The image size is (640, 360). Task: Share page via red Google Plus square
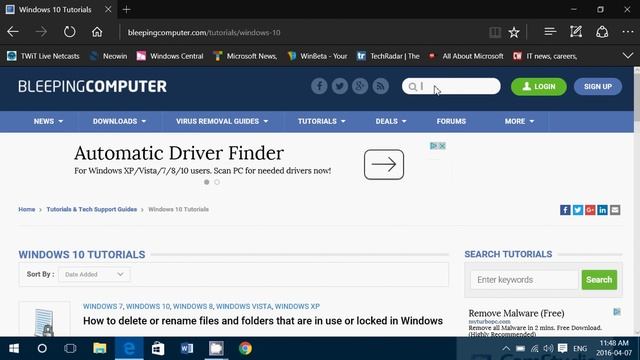(x=590, y=210)
